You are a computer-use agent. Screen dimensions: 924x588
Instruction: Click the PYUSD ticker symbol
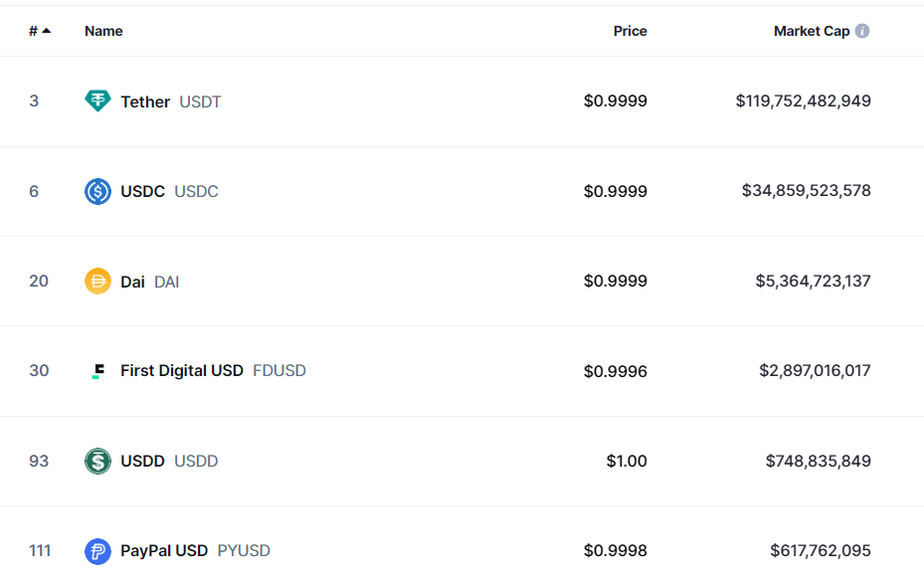click(x=244, y=551)
